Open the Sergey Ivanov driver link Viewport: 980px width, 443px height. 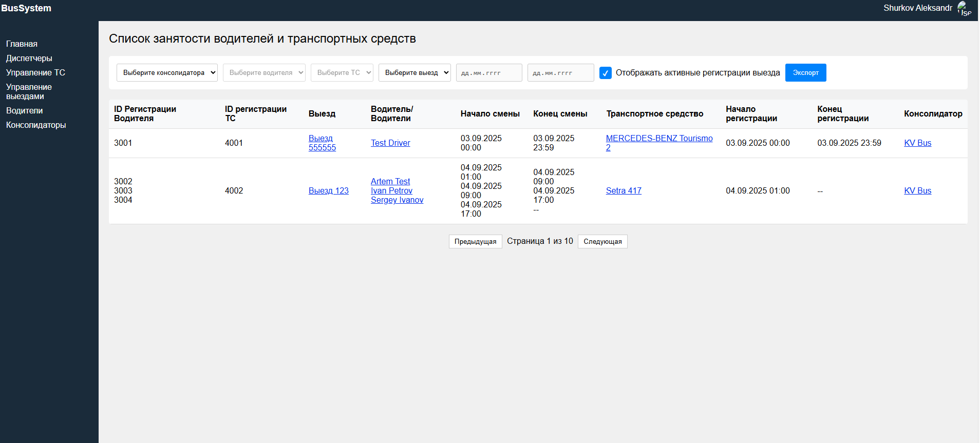pos(397,200)
